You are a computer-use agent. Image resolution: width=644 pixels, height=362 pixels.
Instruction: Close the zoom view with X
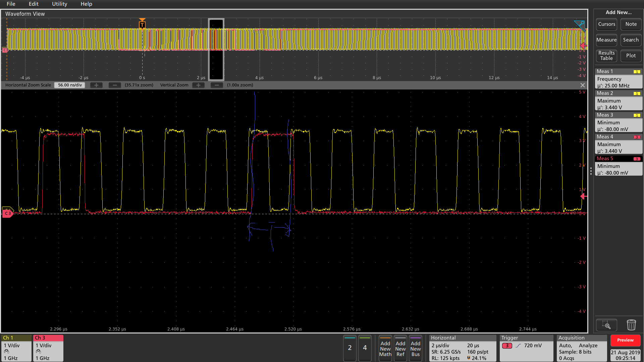[x=583, y=85]
